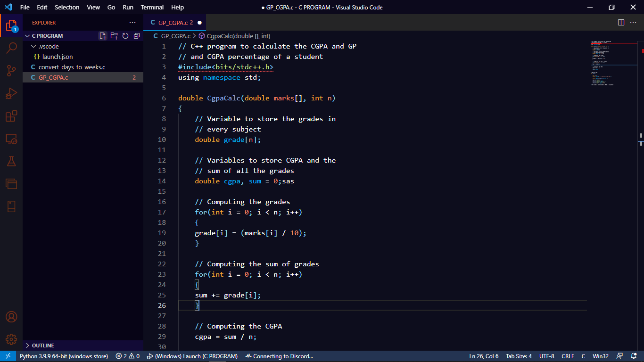Open the Source Control panel
This screenshot has height=362, width=644.
tap(11, 70)
